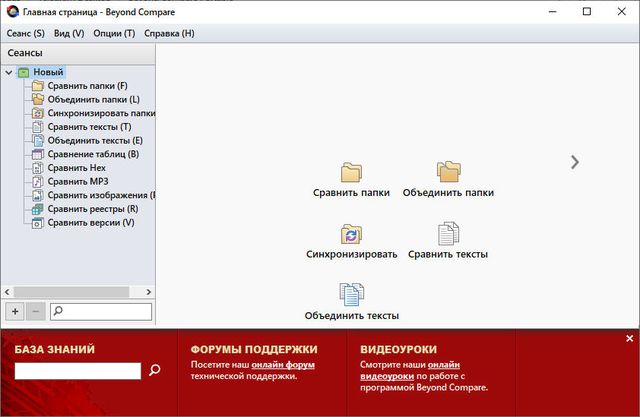Click the Сравнить Hex tree icon
640x417 pixels.
38,168
